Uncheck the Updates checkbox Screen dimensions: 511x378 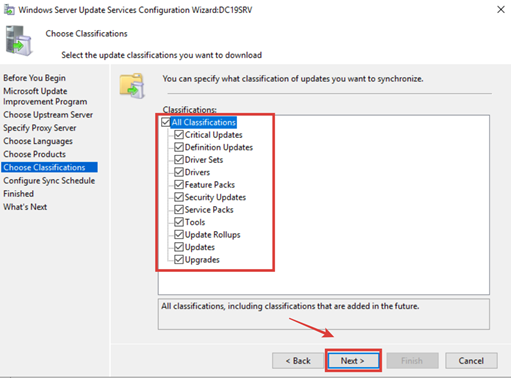[179, 247]
